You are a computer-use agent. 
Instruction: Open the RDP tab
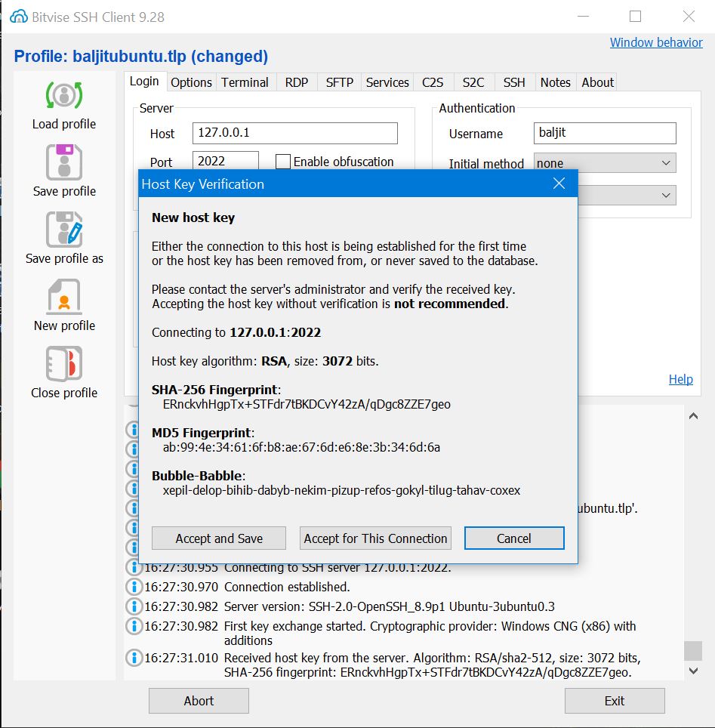point(297,82)
